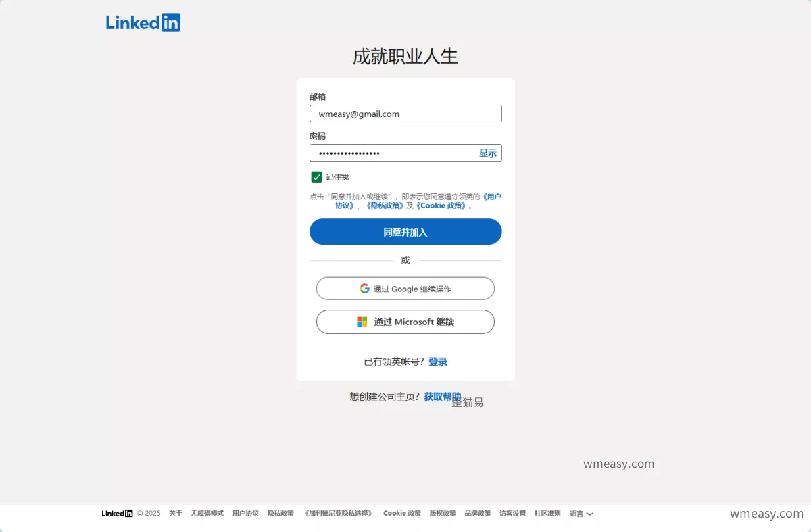Image resolution: width=811 pixels, height=532 pixels.
Task: Open 品牌政策 in the footer
Action: (x=478, y=514)
